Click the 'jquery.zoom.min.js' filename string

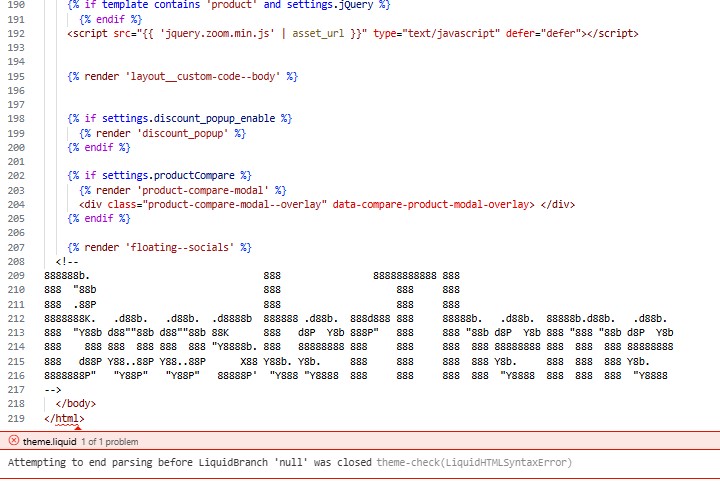coord(217,34)
